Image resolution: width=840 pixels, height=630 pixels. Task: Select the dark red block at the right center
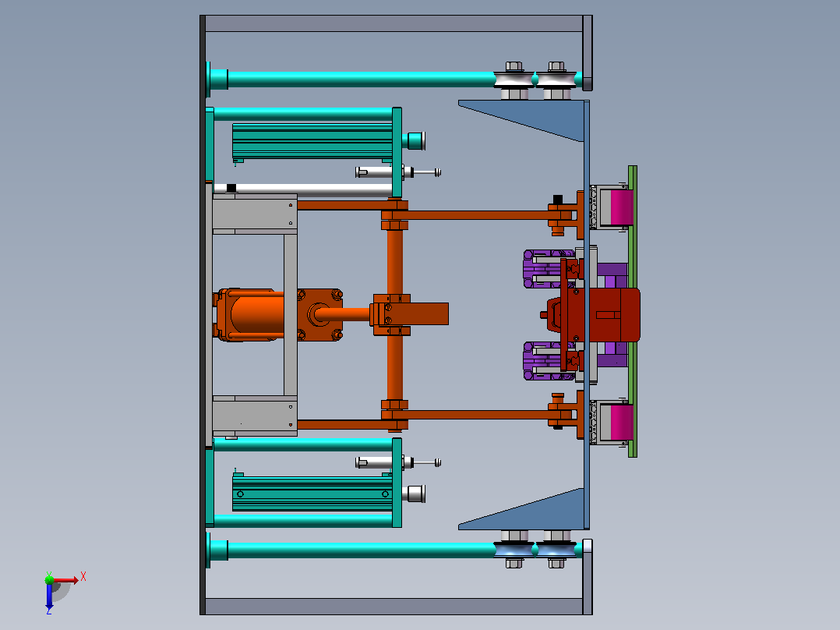click(613, 315)
